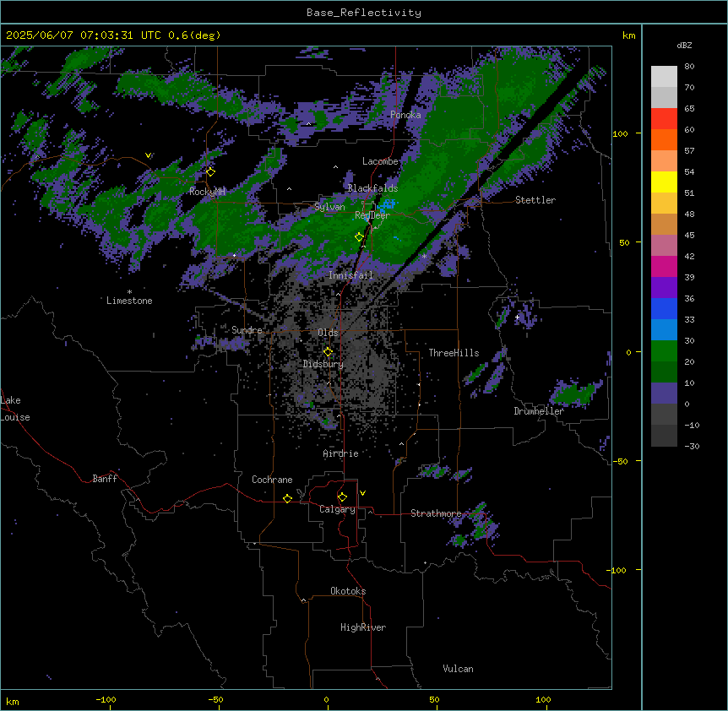The height and width of the screenshot is (711, 728).
Task: Click the Ponoka city label
Action: point(405,115)
